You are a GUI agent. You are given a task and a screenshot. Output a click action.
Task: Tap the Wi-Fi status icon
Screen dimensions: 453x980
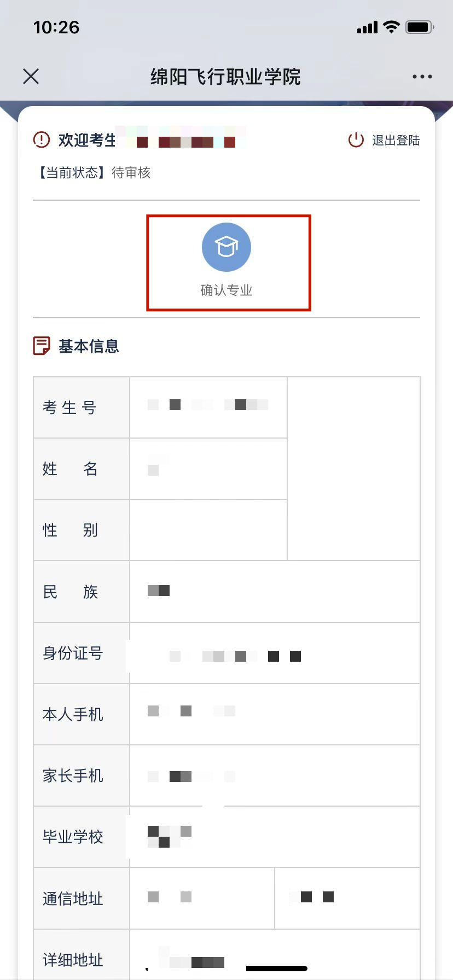coord(391,27)
